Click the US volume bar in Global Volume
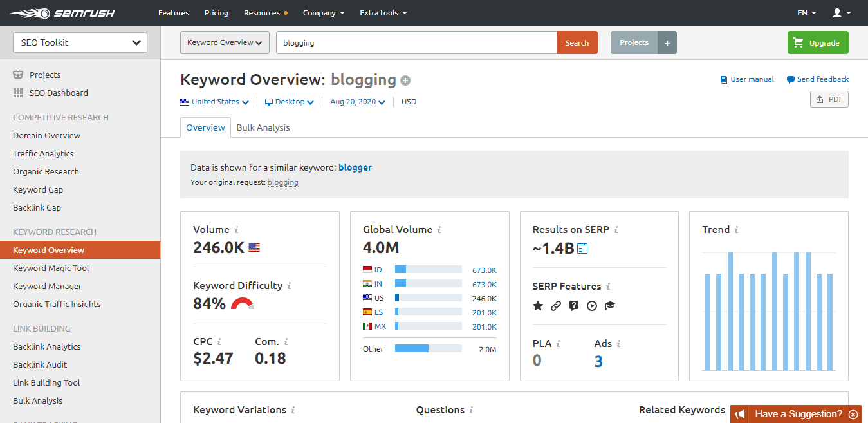This screenshot has height=423, width=868. 428,298
